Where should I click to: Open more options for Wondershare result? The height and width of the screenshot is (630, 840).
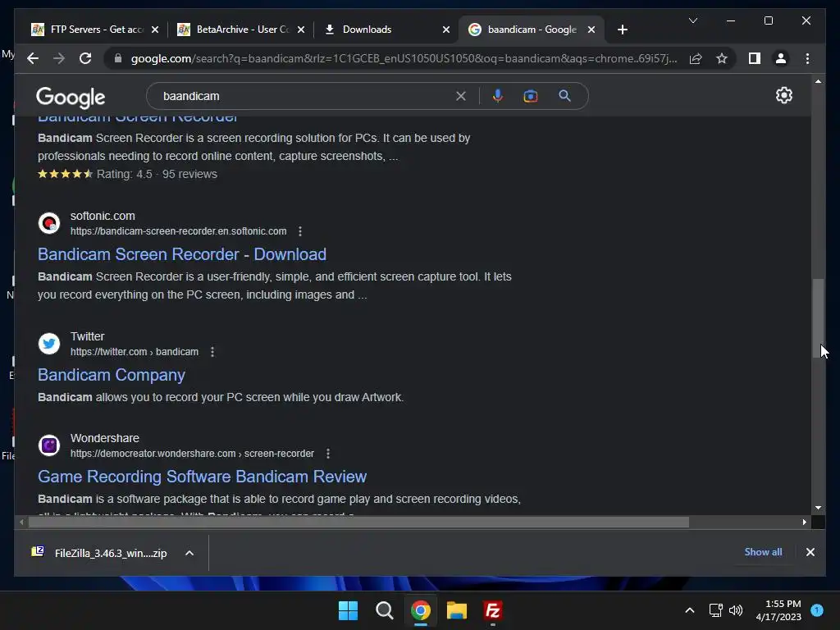click(x=328, y=454)
